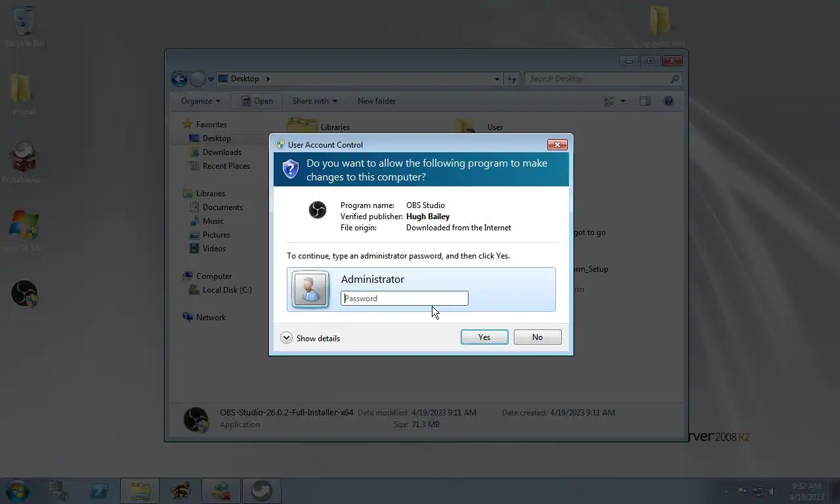Open Explorer help icon
The image size is (840, 504).
[x=668, y=101]
